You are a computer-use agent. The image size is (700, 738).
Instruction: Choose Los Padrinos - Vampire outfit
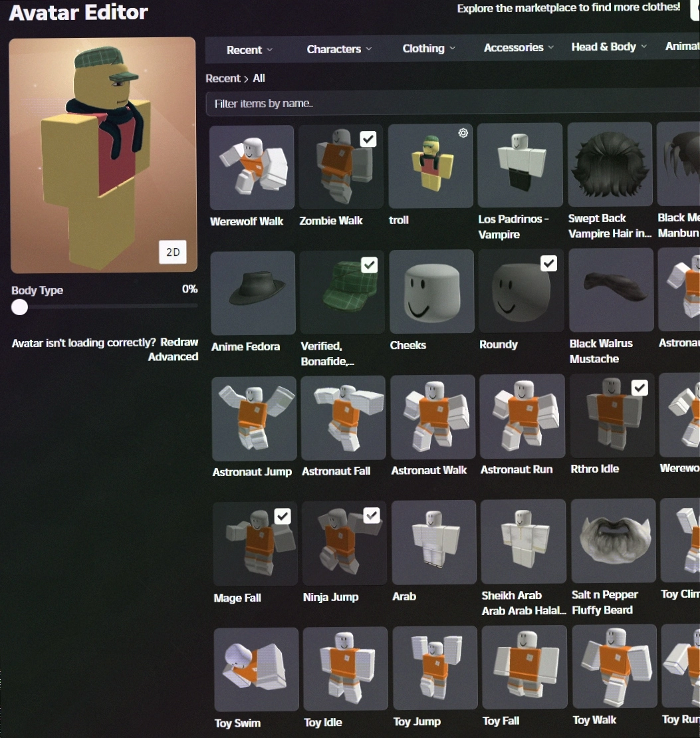tap(520, 165)
